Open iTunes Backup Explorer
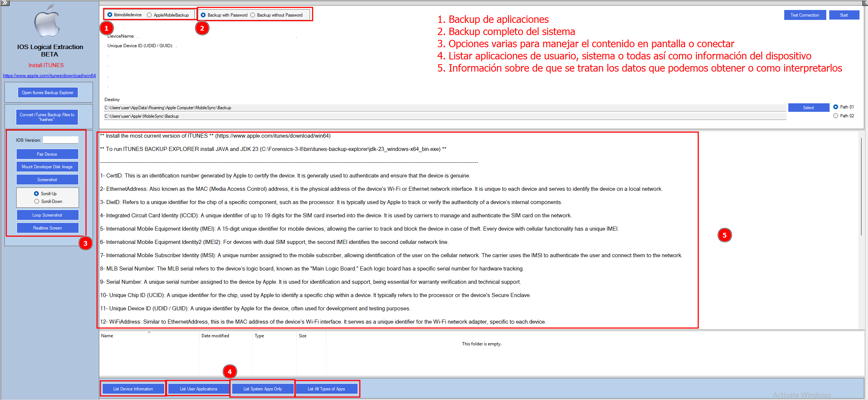Image resolution: width=868 pixels, height=400 pixels. click(48, 93)
